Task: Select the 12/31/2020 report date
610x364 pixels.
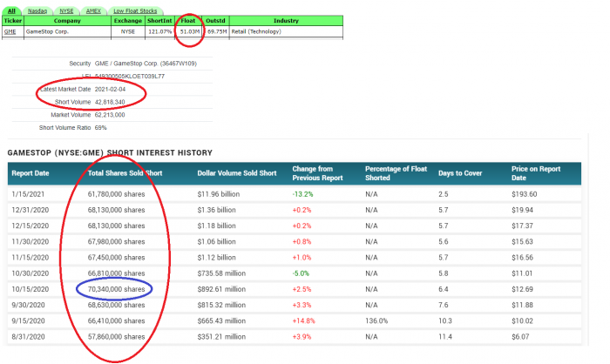Action: point(30,210)
